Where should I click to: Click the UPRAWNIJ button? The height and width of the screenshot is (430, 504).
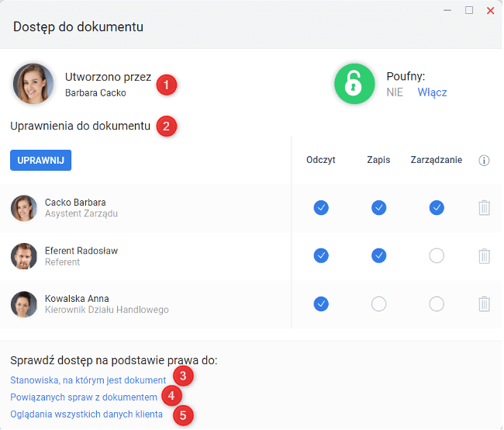(x=40, y=161)
